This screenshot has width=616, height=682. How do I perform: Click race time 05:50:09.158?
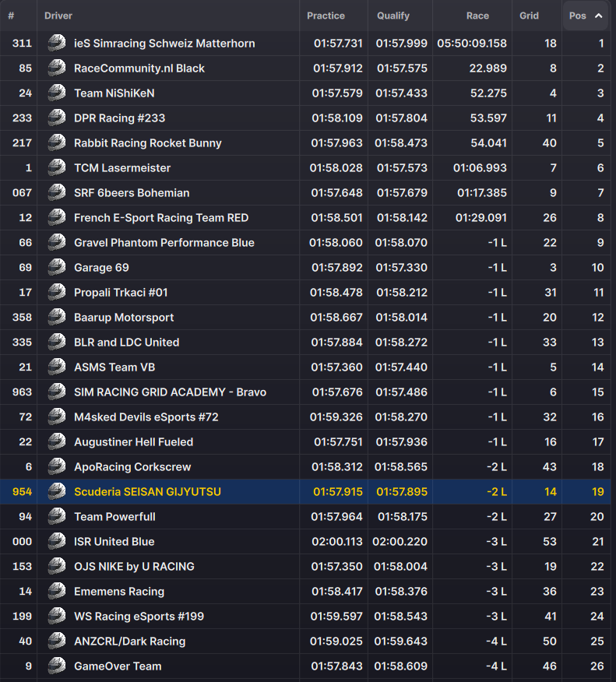point(472,43)
